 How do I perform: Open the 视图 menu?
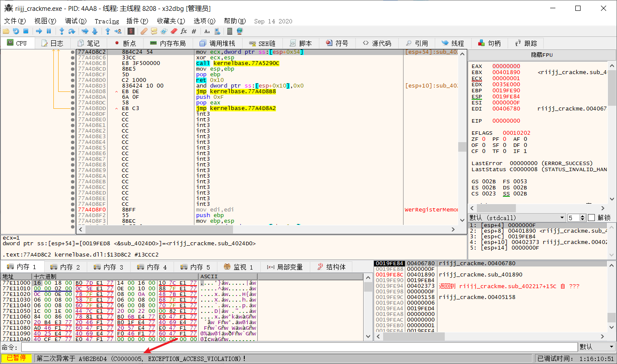pyautogui.click(x=45, y=21)
